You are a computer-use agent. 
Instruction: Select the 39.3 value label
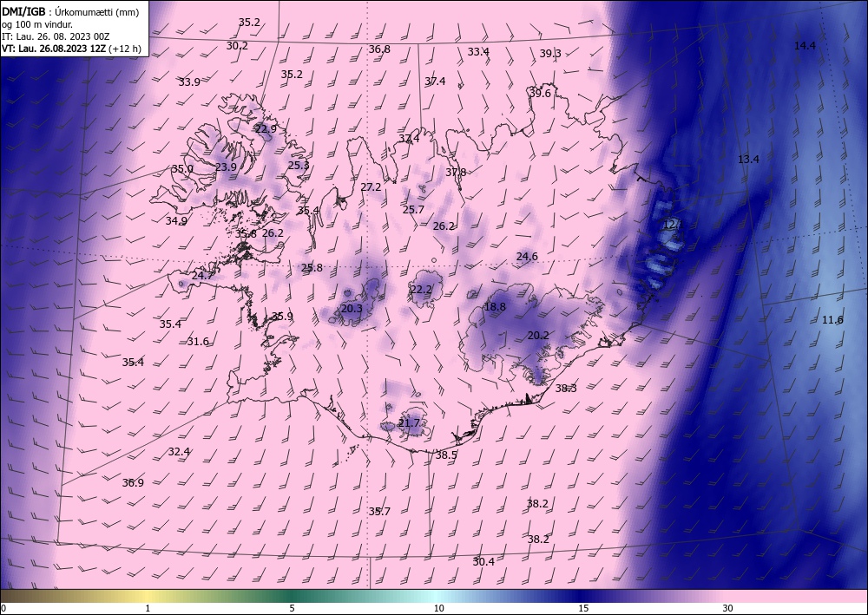(x=550, y=54)
